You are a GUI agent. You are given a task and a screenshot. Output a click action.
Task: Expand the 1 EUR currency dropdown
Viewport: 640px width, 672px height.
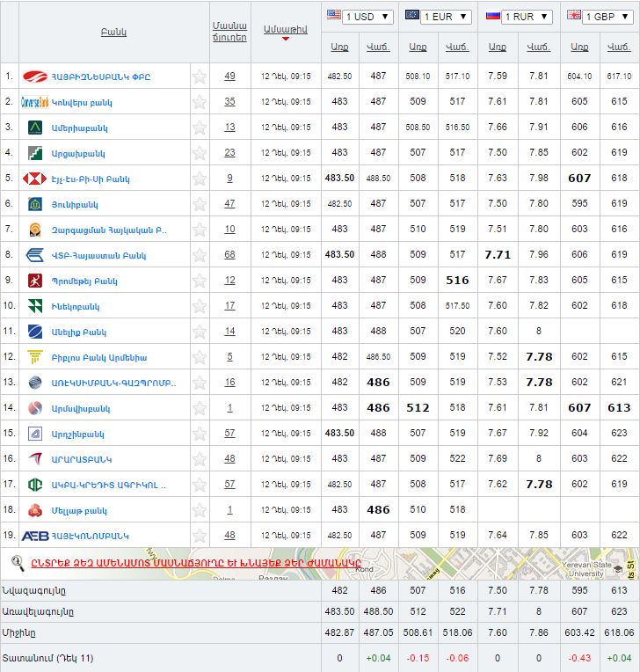437,17
